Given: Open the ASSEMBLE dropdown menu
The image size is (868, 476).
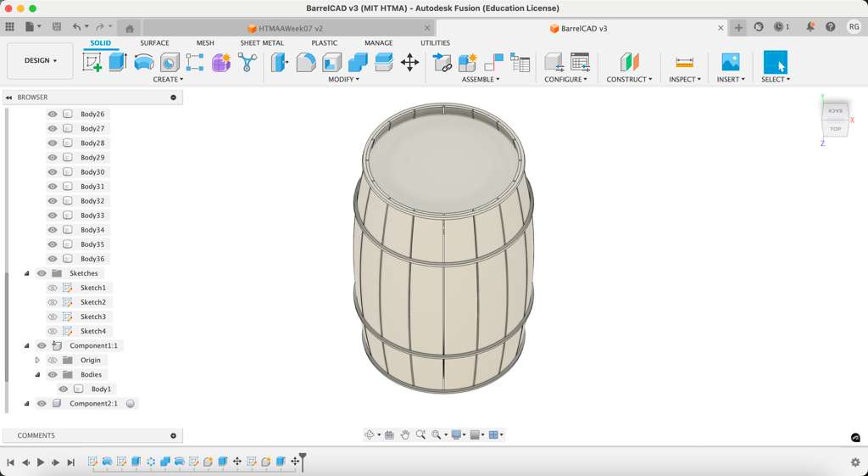Looking at the screenshot, I should point(481,79).
